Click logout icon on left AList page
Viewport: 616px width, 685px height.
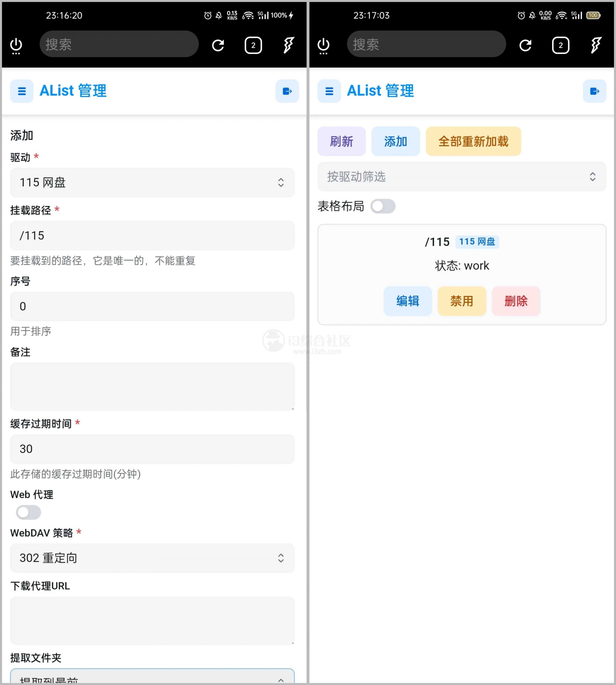287,91
